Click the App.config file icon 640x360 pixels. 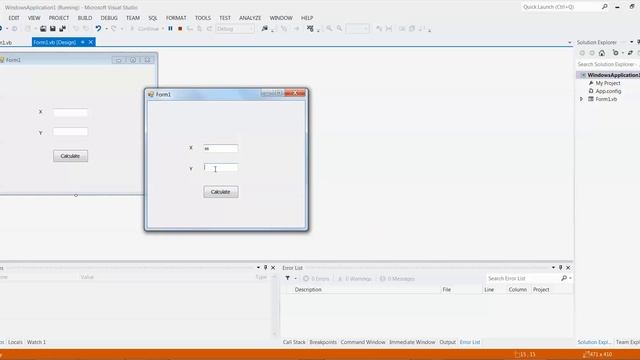coord(591,91)
